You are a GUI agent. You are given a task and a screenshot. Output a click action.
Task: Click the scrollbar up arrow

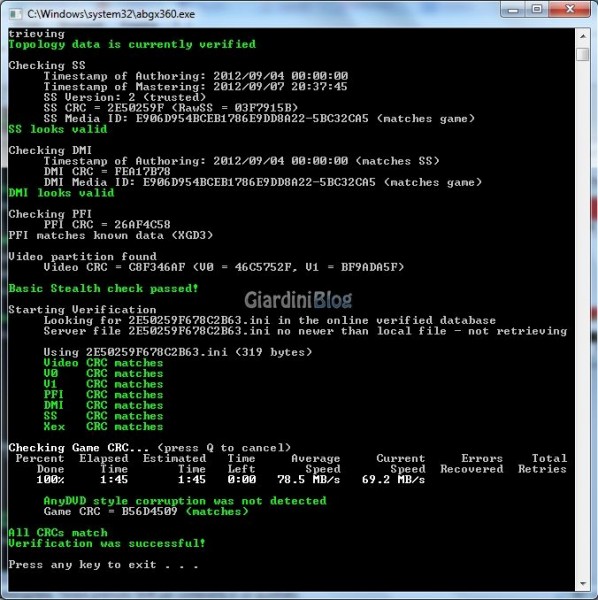583,36
